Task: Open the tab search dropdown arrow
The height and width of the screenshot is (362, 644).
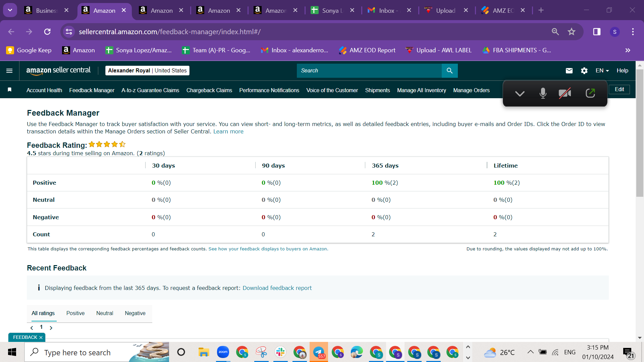Action: (10, 10)
